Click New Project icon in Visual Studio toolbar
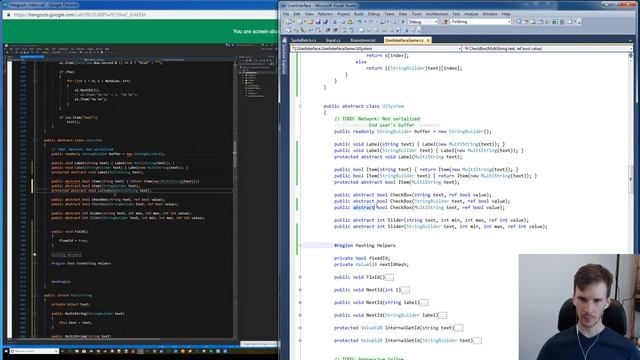 (x=289, y=22)
